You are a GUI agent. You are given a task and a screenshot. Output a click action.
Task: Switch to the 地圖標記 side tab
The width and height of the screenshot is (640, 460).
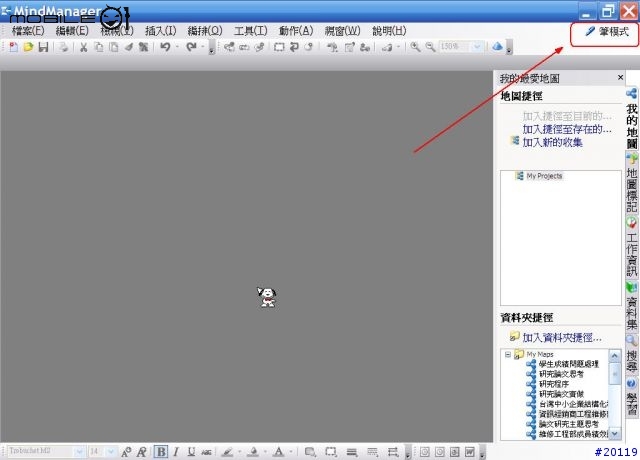(632, 183)
